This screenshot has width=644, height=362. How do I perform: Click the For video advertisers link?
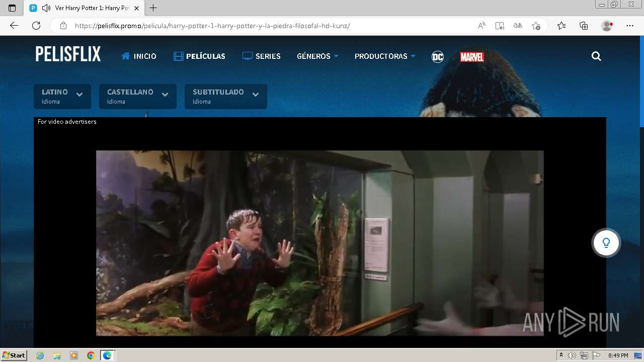tap(67, 122)
